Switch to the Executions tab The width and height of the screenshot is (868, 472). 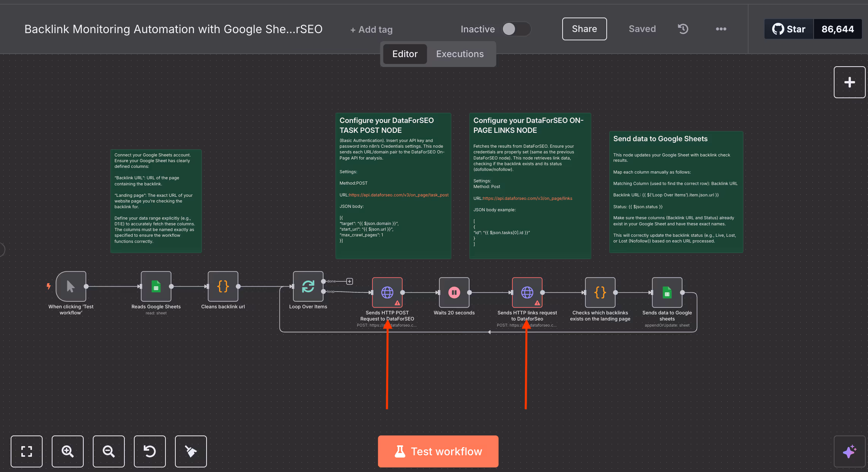pyautogui.click(x=460, y=54)
